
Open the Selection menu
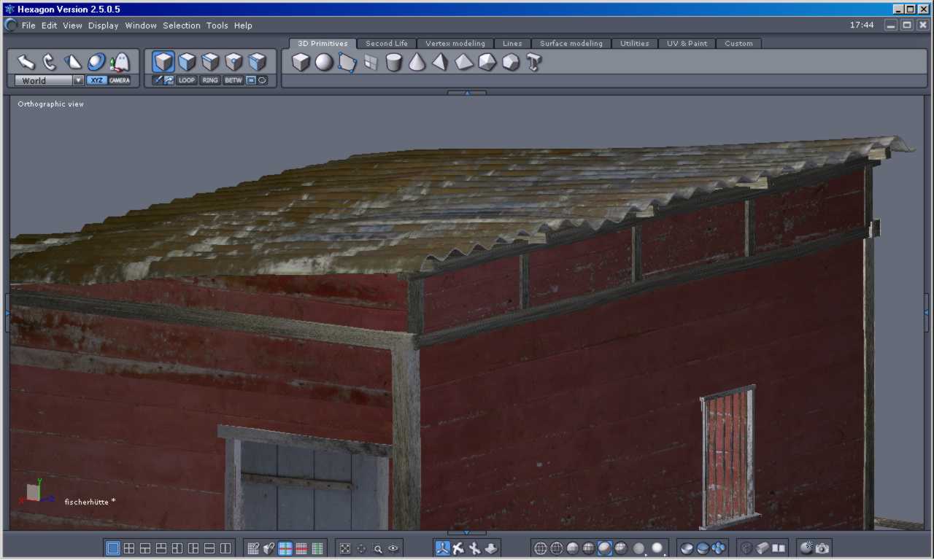click(182, 26)
